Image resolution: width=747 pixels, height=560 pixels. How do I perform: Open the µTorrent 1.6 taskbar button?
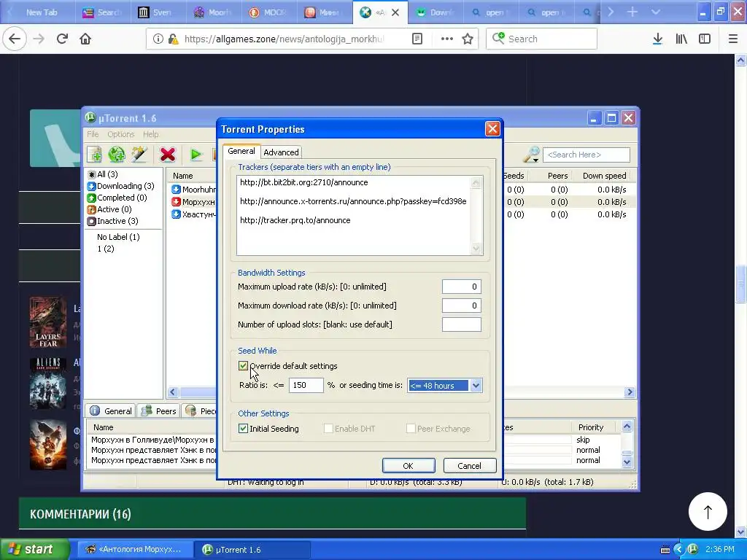click(x=252, y=550)
